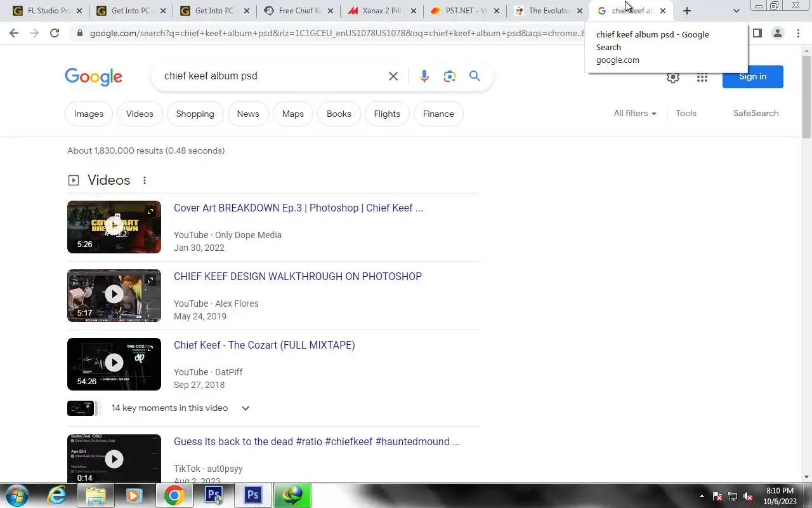Open Windows Explorer folder in taskbar

point(95,495)
